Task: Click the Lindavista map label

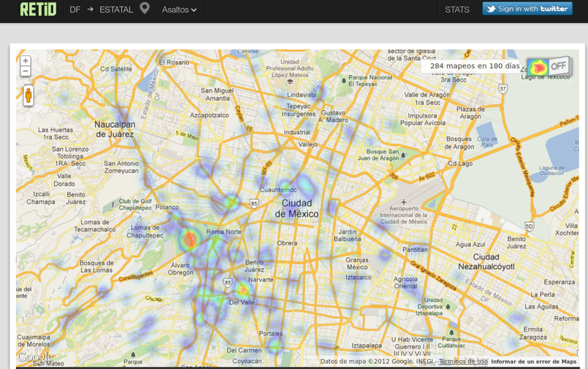Action: (x=301, y=95)
